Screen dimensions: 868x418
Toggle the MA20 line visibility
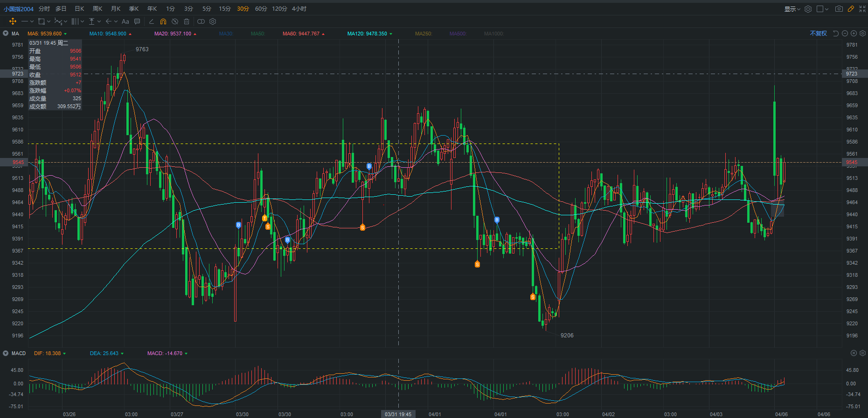tap(175, 34)
